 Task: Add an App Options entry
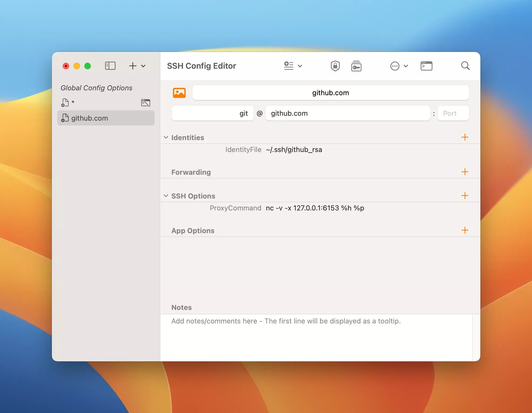pyautogui.click(x=465, y=230)
